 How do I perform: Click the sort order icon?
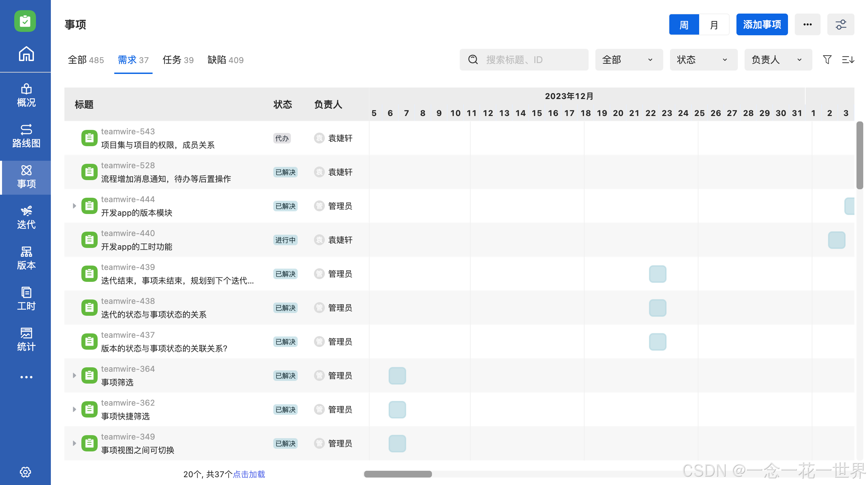pyautogui.click(x=848, y=60)
